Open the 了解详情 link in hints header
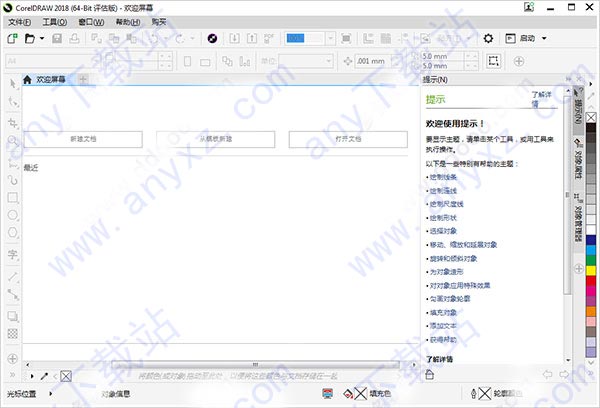Image resolution: width=600 pixels, height=408 pixels. (541, 99)
